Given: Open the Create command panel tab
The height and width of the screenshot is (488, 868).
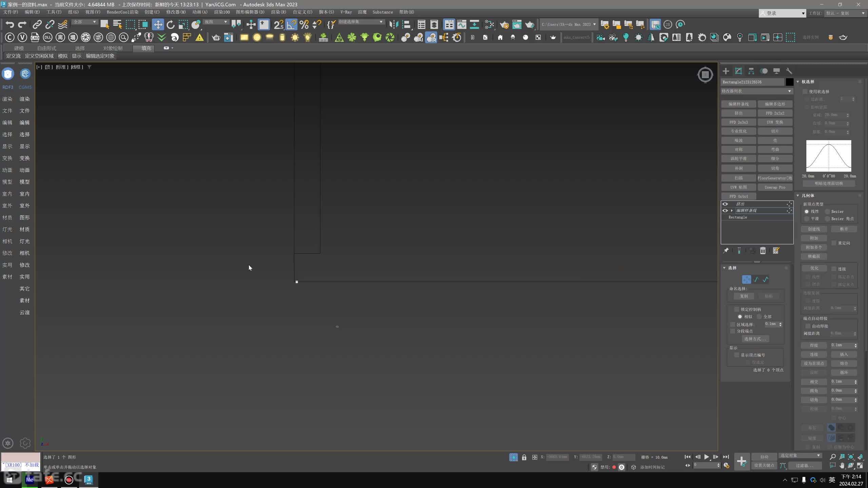Looking at the screenshot, I should coord(726,71).
